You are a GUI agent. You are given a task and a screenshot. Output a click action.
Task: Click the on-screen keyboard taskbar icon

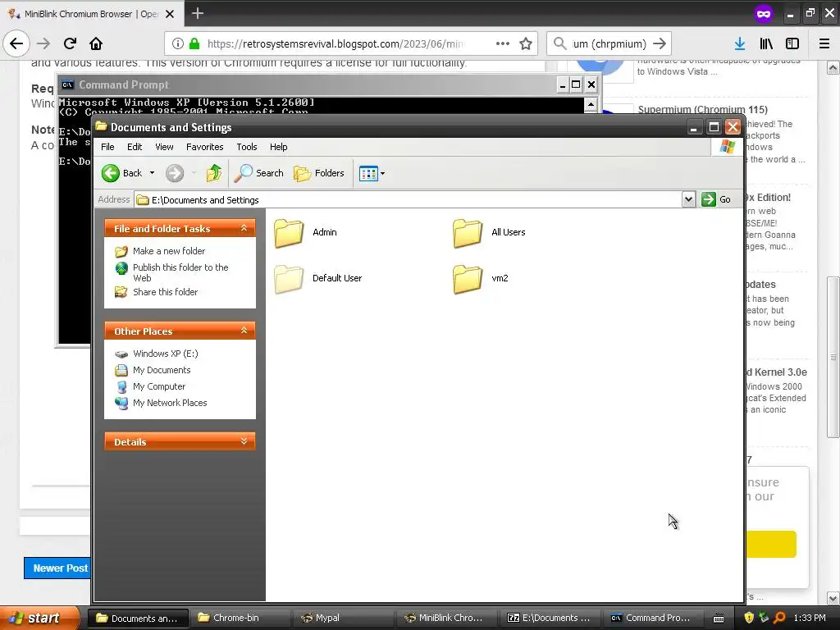719,619
